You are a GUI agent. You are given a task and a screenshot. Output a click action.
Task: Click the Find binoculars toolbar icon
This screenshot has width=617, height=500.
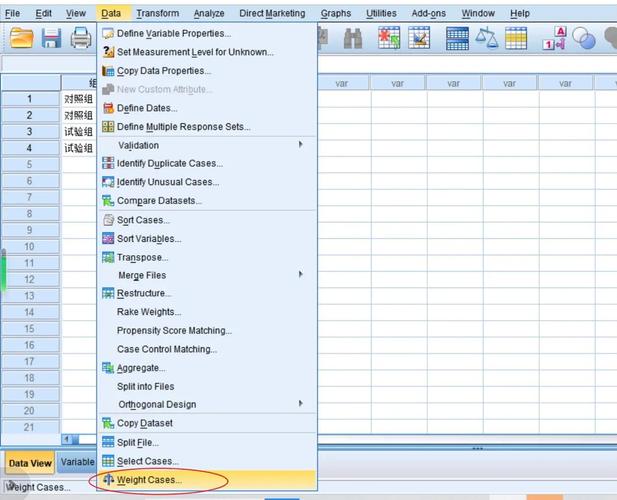[353, 39]
